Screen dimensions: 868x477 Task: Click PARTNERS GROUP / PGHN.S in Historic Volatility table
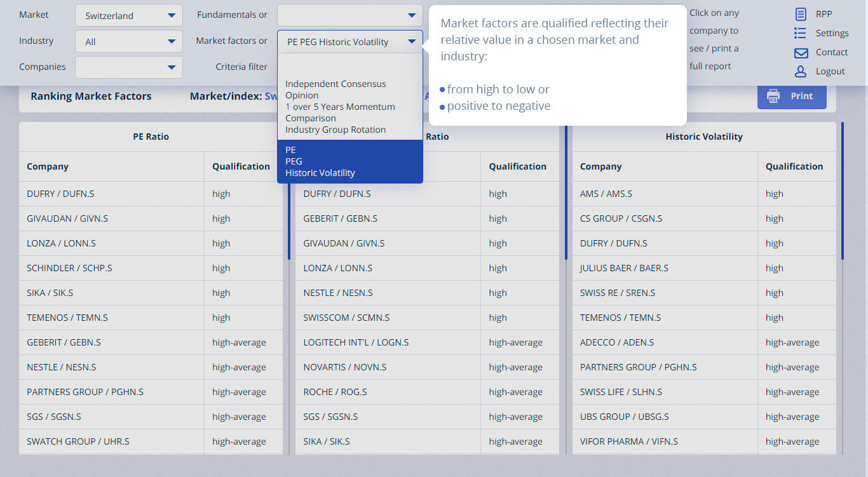click(x=704, y=367)
